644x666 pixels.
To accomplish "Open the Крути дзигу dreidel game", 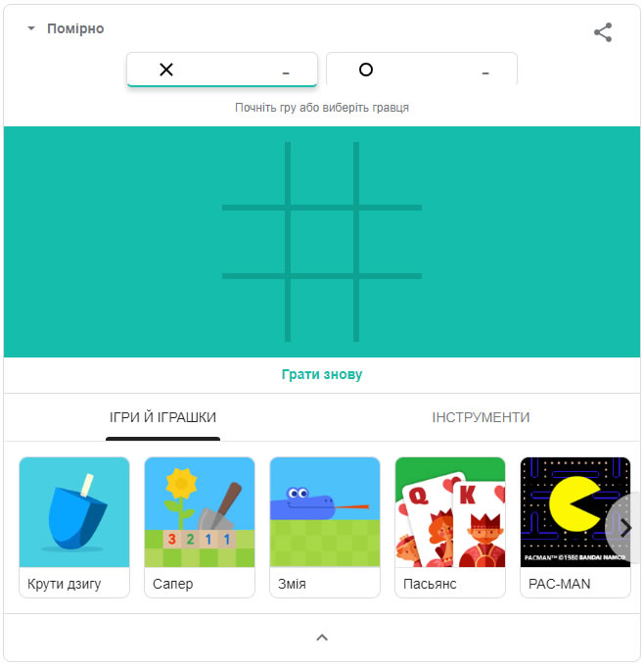I will coord(74,527).
